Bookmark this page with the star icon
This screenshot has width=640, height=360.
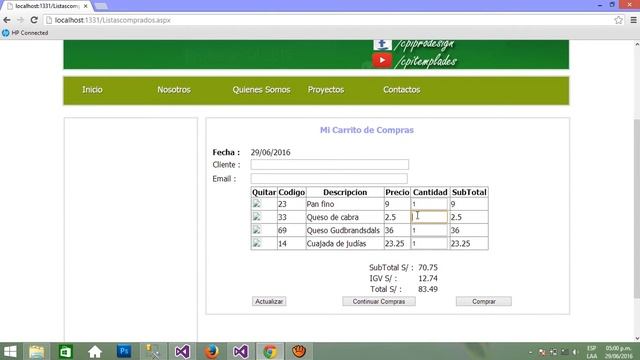pos(618,20)
